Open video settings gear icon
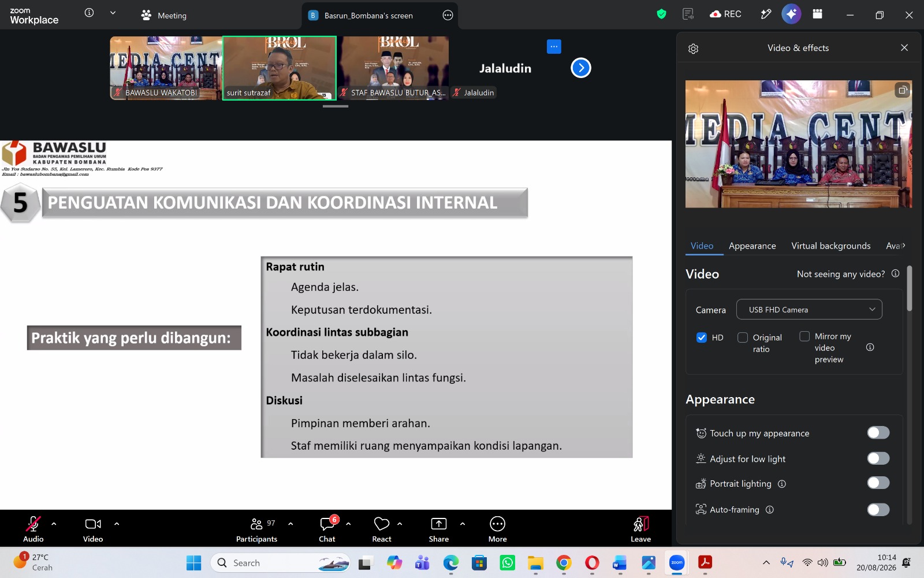This screenshot has width=924, height=578. [x=694, y=49]
